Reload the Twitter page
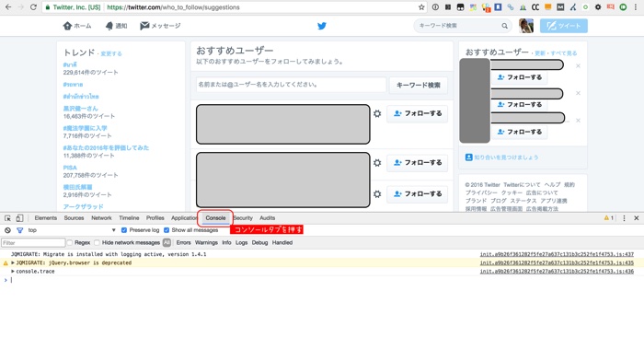The width and height of the screenshot is (644, 361). (33, 7)
